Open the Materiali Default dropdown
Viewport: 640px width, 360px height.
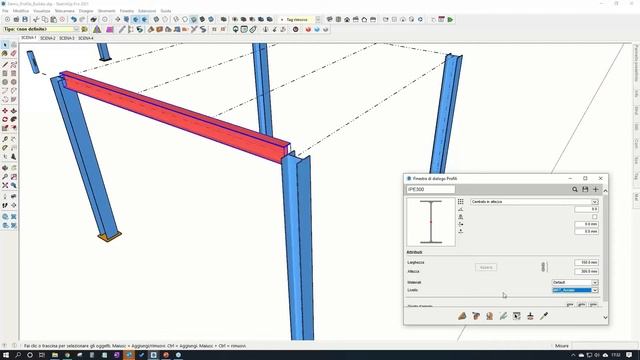point(575,282)
